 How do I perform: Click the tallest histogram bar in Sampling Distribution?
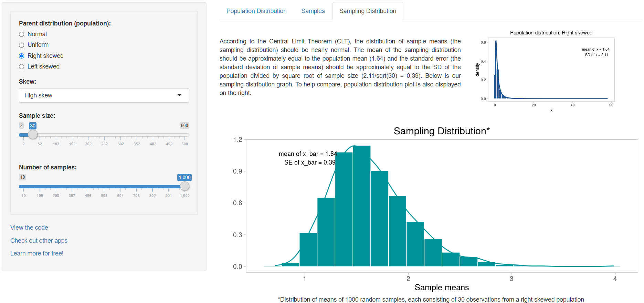tap(362, 206)
